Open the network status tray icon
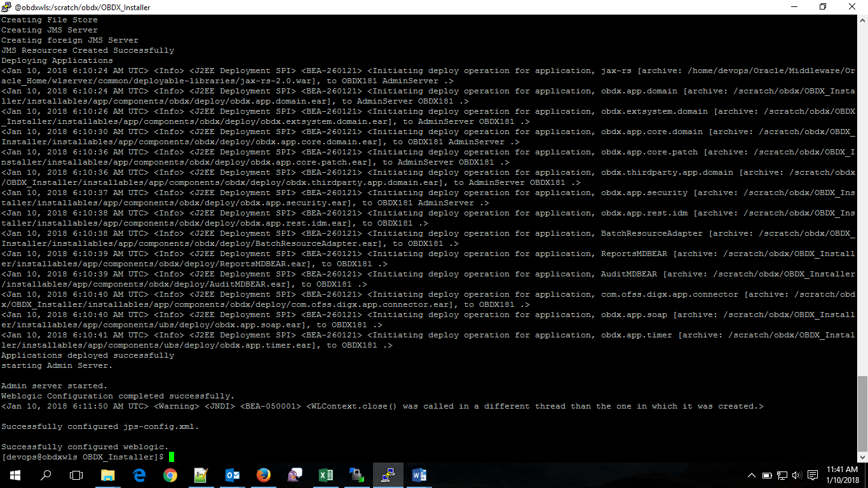This screenshot has width=868, height=488. click(x=782, y=475)
